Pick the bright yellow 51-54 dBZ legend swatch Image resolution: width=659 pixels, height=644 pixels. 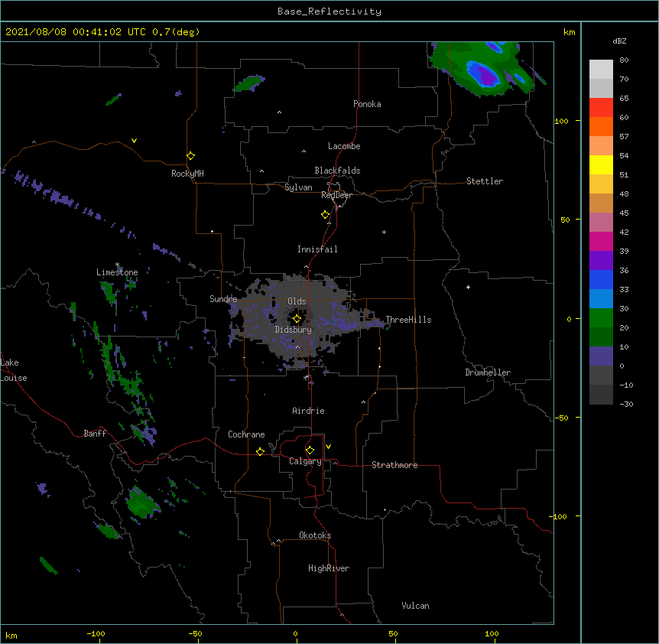[x=601, y=164]
